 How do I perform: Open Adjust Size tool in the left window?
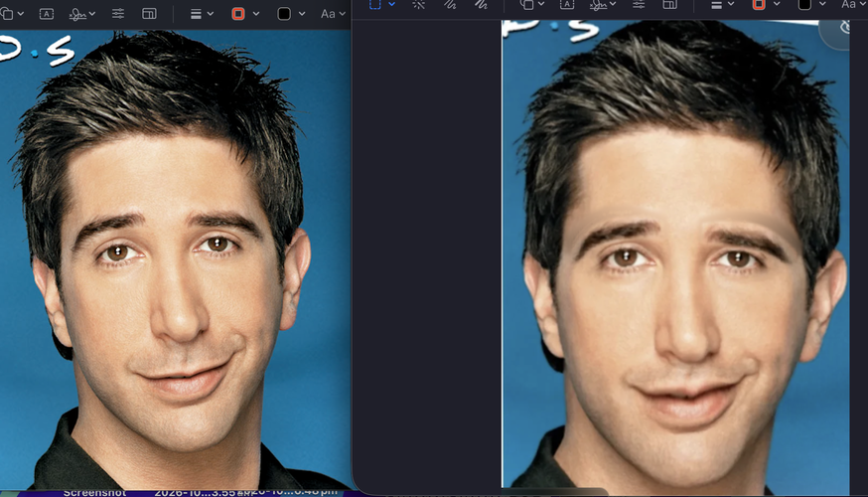149,14
